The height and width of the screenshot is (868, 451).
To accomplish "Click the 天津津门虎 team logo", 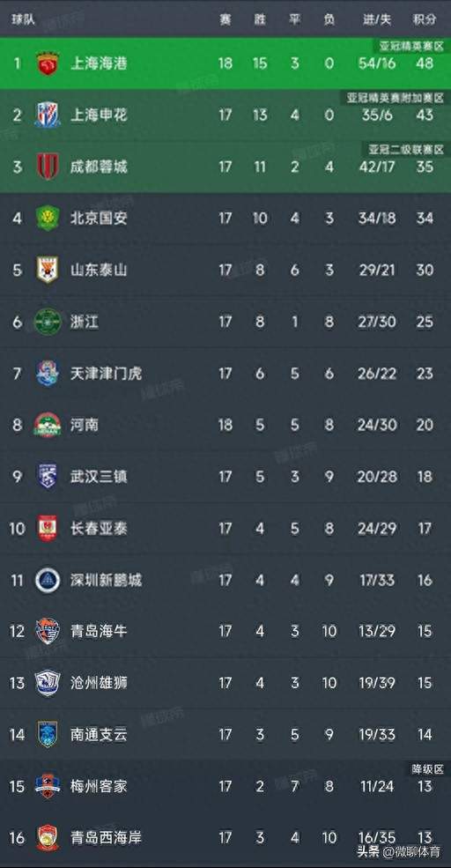I will click(48, 373).
